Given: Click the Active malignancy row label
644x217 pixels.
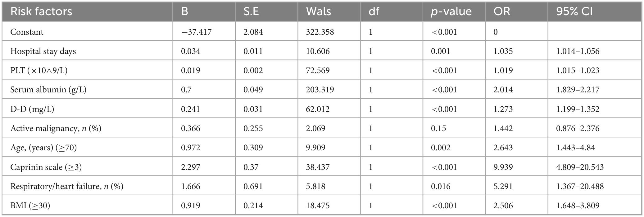Looking at the screenshot, I should 56,128.
